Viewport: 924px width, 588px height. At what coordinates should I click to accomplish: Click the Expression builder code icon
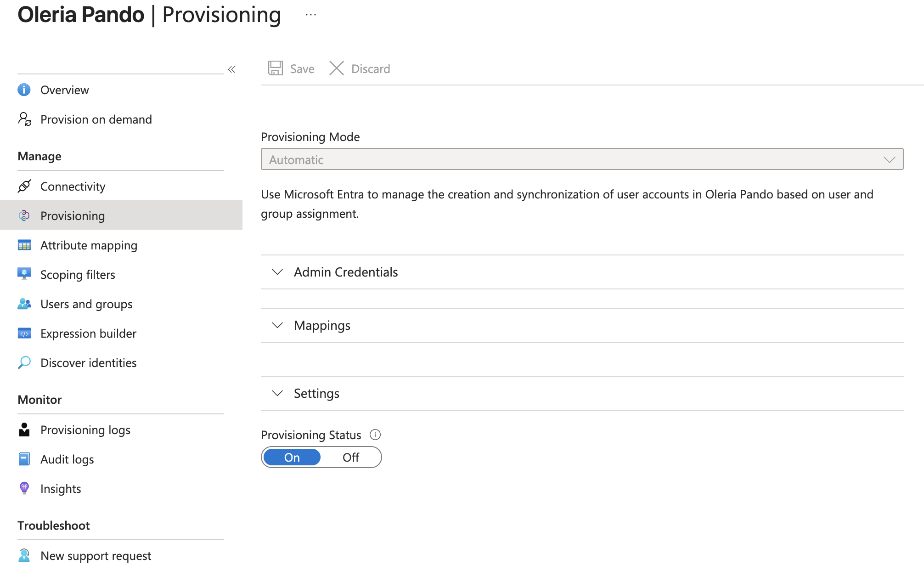click(24, 333)
